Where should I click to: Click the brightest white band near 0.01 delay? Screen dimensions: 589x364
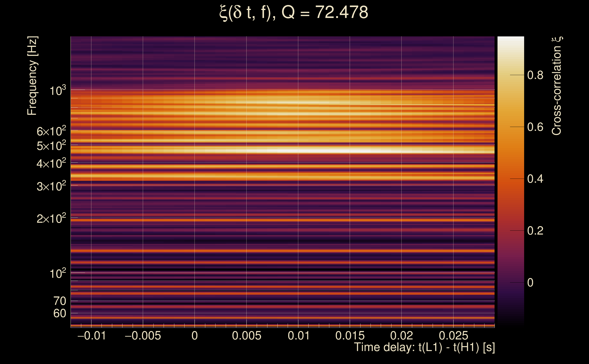[x=298, y=151]
